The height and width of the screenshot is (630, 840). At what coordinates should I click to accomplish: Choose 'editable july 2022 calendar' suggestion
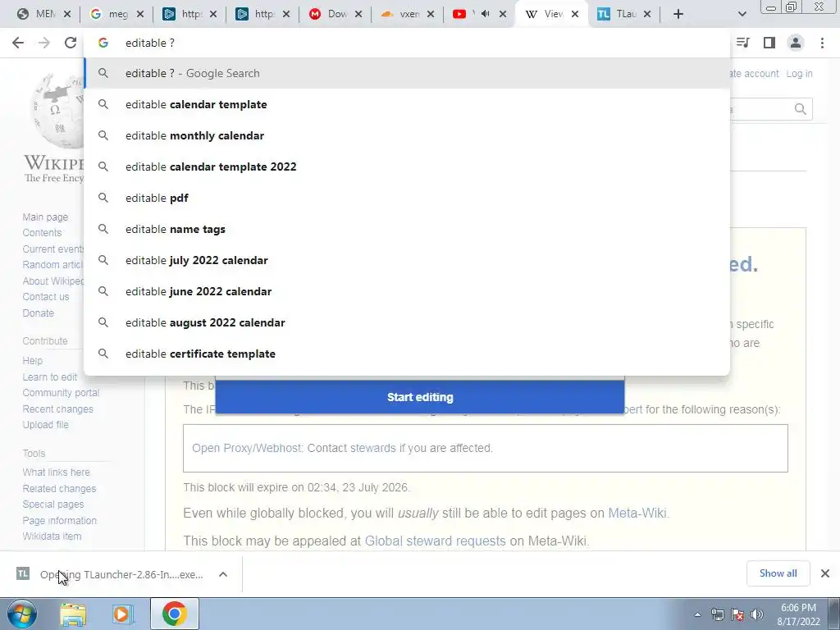[407, 260]
